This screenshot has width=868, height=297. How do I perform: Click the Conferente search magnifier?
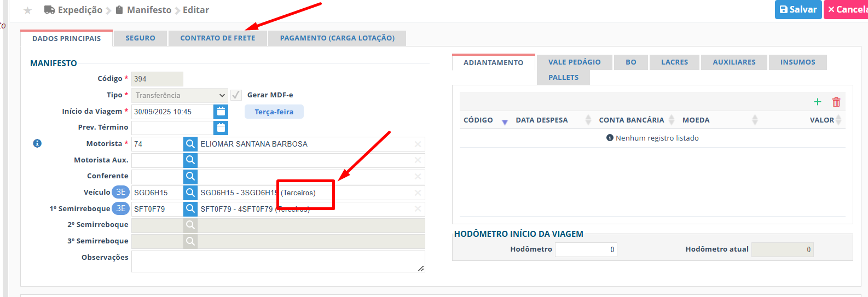190,176
